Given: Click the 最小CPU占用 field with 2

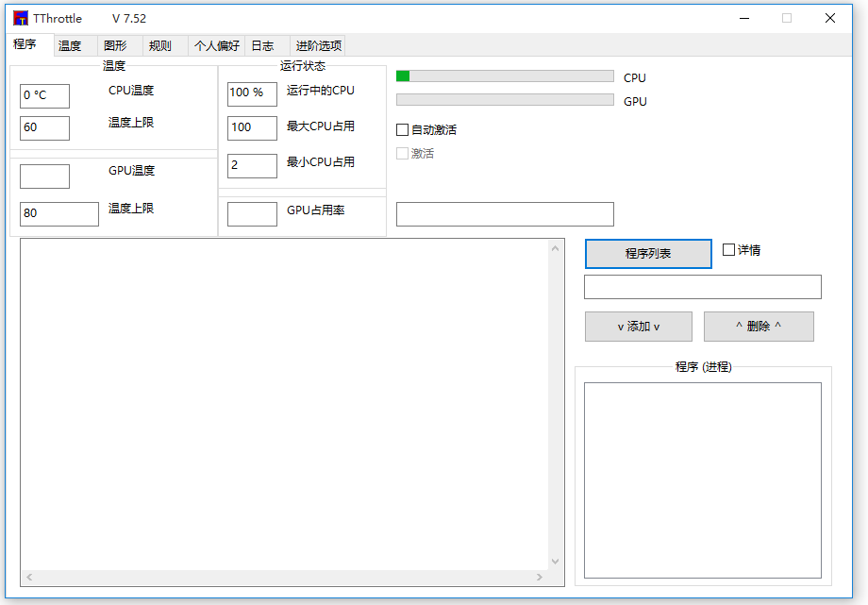Looking at the screenshot, I should coord(253,166).
